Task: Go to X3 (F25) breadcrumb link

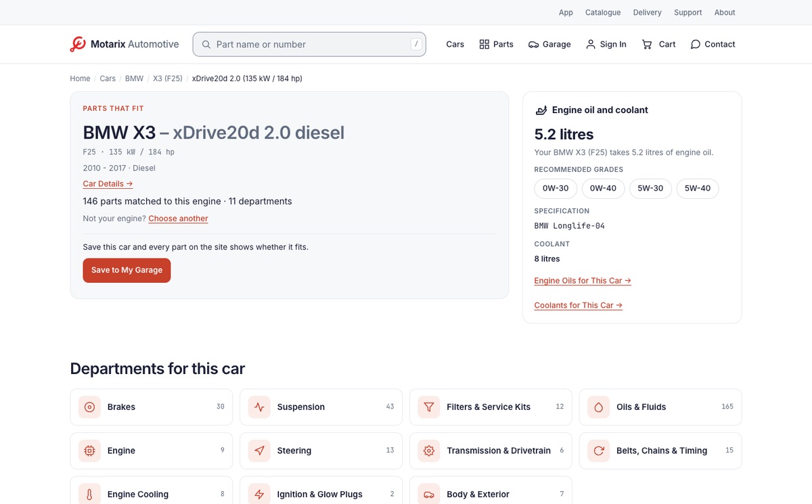Action: click(x=168, y=78)
